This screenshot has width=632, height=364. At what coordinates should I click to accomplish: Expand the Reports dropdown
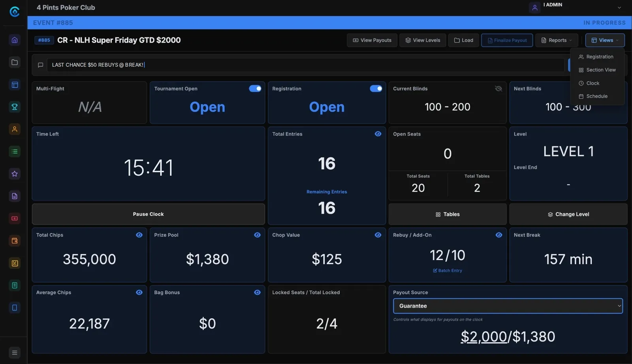(x=557, y=40)
